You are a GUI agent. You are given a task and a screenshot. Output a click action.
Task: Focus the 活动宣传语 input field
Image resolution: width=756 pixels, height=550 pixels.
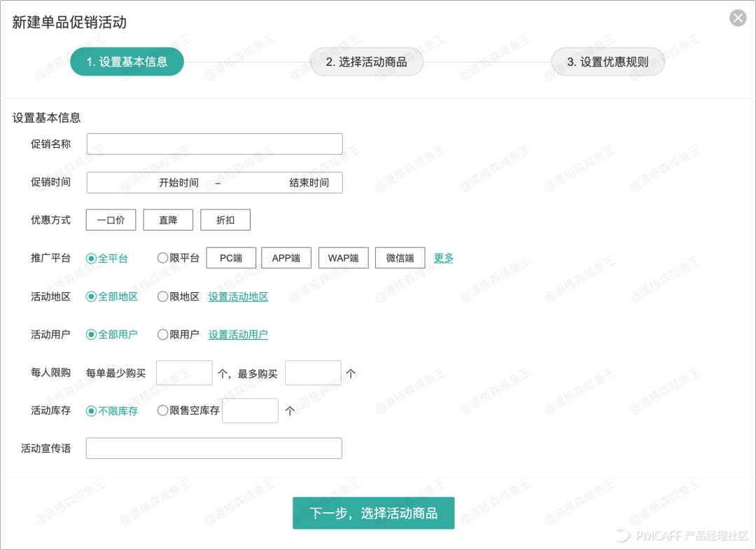click(x=214, y=448)
